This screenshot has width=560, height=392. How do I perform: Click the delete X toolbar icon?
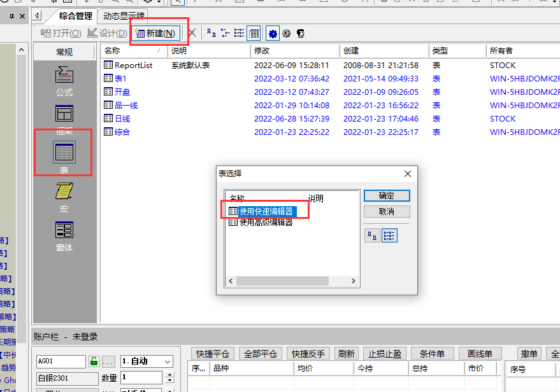(192, 34)
